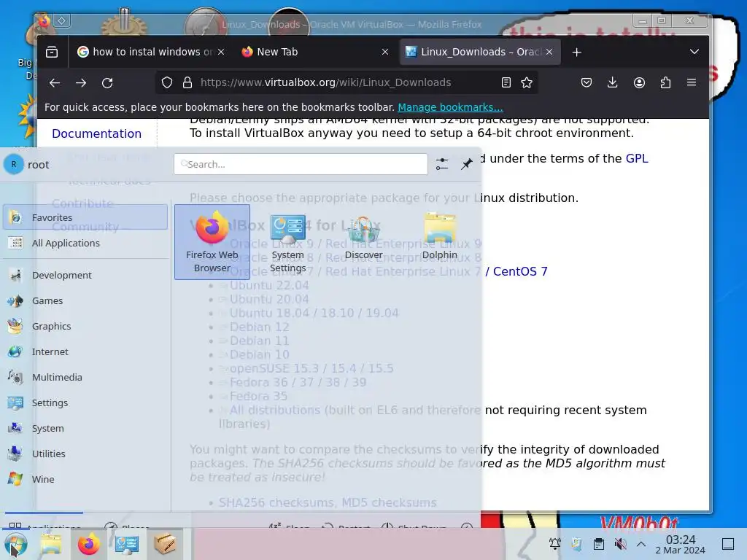Select All Applications category
Image resolution: width=747 pixels, height=560 pixels.
click(x=85, y=243)
